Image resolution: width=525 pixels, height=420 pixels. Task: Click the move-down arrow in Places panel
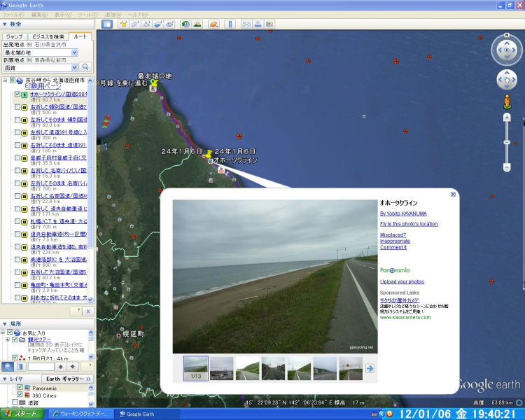coord(73,366)
